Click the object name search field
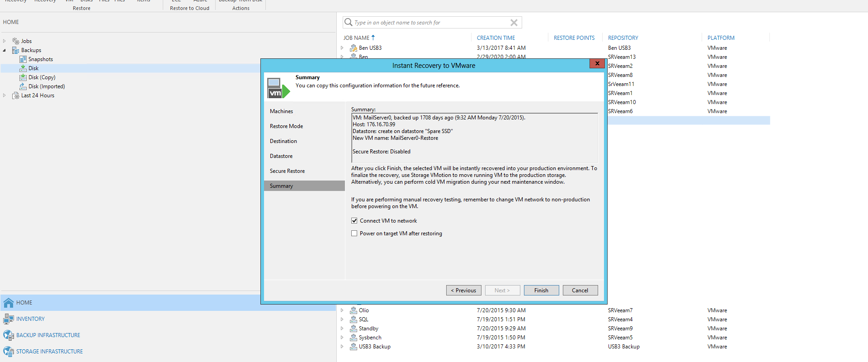868x362 pixels. click(x=432, y=23)
